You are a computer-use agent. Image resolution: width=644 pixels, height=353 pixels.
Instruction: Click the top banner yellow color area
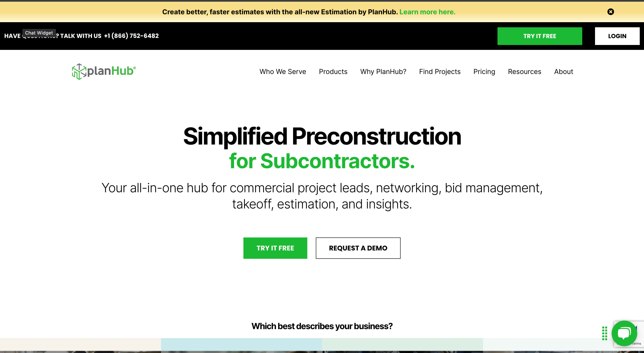point(322,12)
